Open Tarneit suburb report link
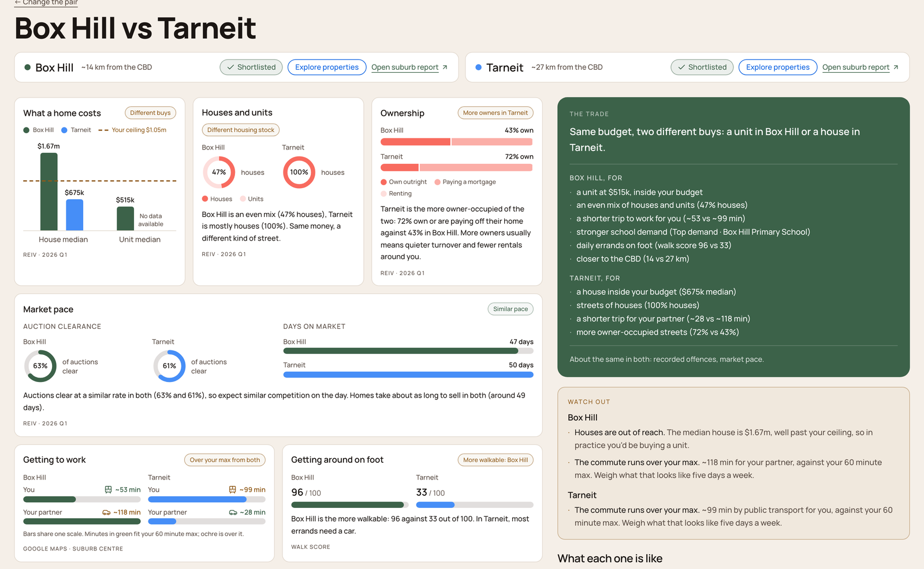Image resolution: width=924 pixels, height=569 pixels. (856, 68)
